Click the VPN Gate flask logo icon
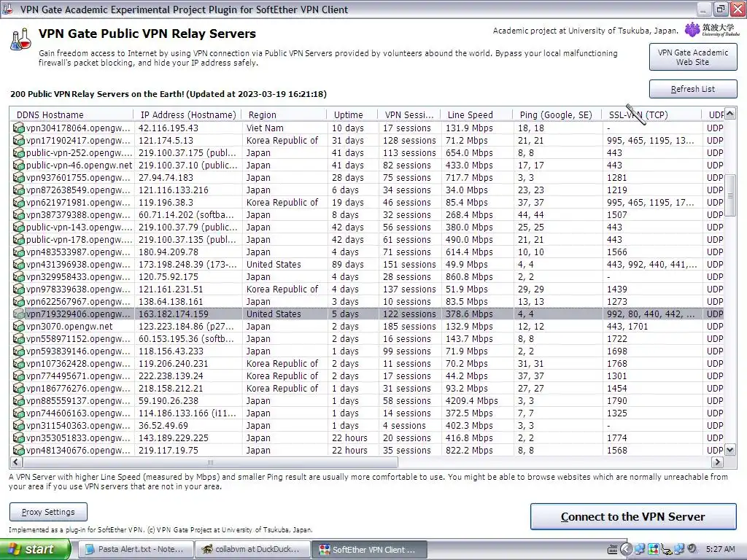Screen dimensions: 747x560 [x=20, y=39]
